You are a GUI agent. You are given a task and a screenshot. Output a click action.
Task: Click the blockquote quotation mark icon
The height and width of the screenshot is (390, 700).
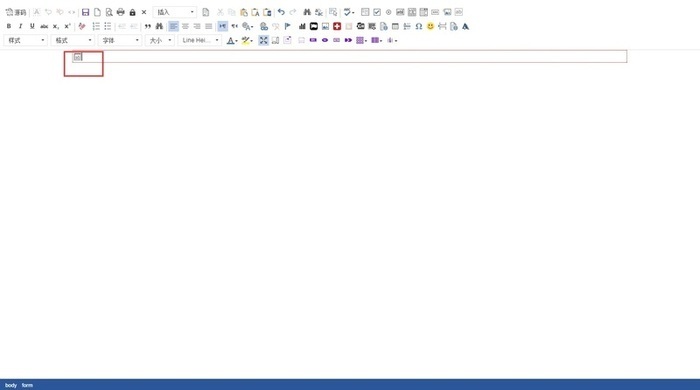(x=147, y=26)
